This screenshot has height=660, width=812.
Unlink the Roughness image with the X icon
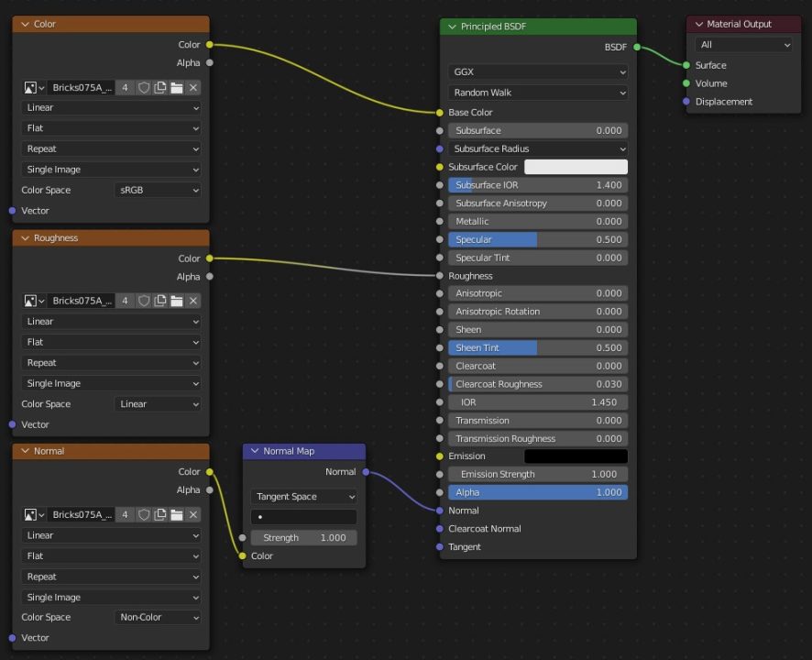193,300
